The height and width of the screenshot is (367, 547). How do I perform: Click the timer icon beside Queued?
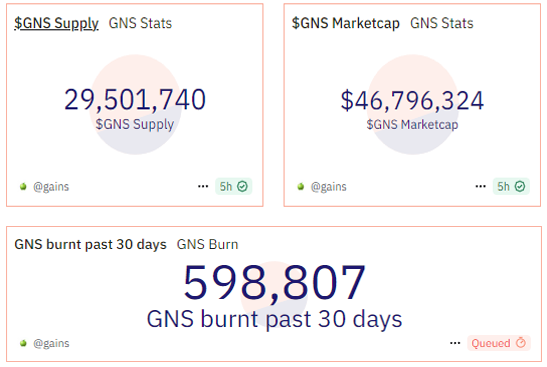[521, 343]
